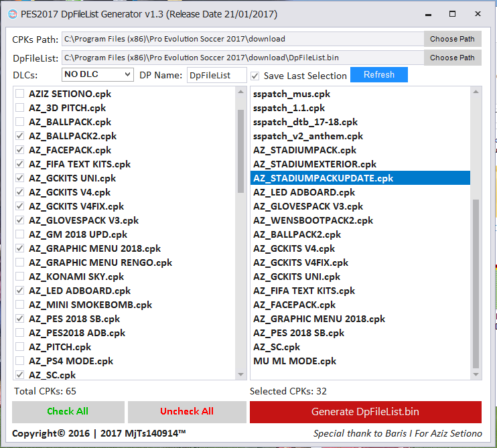Screen dimensions: 497x448
Task: Click the DpFileList path text field
Action: (242, 58)
